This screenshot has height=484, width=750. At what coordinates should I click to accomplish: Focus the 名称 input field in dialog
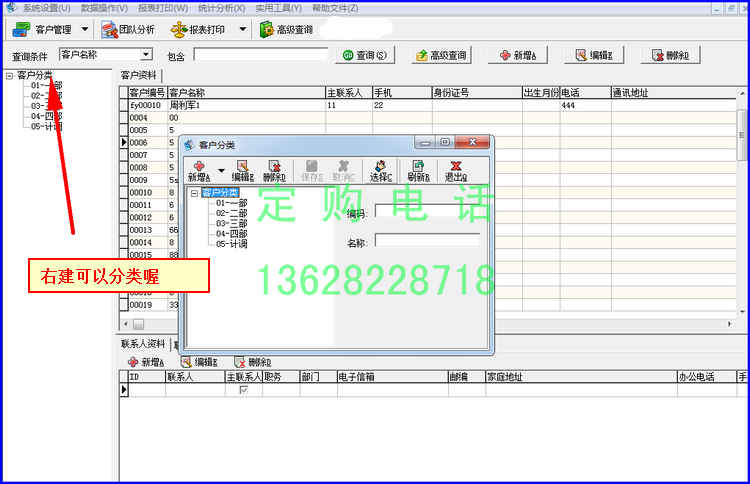428,240
